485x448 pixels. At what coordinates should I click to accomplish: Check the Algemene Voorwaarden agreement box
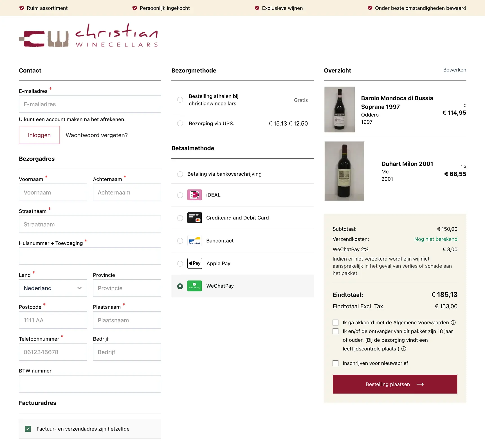point(335,323)
